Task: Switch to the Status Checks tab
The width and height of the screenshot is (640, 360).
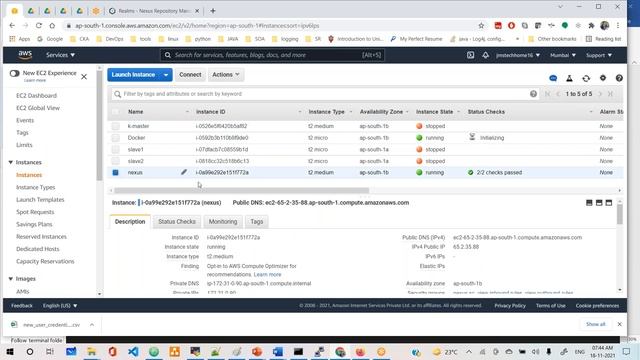Action: [x=177, y=222]
